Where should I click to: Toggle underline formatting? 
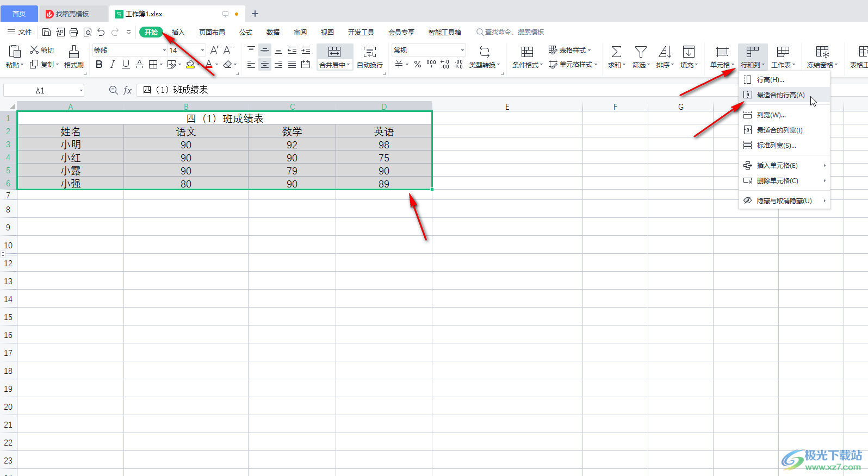coord(126,64)
